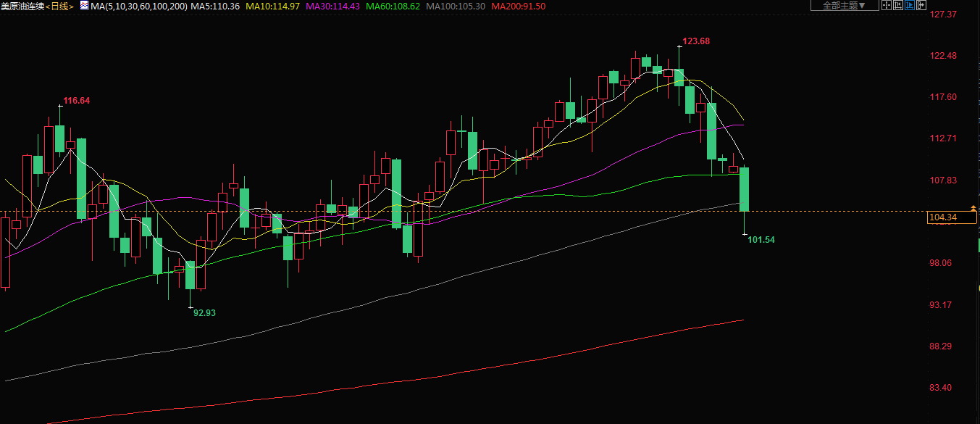The width and height of the screenshot is (980, 424).
Task: Select the MA100:105.30 gray legend value
Action: pyautogui.click(x=456, y=6)
